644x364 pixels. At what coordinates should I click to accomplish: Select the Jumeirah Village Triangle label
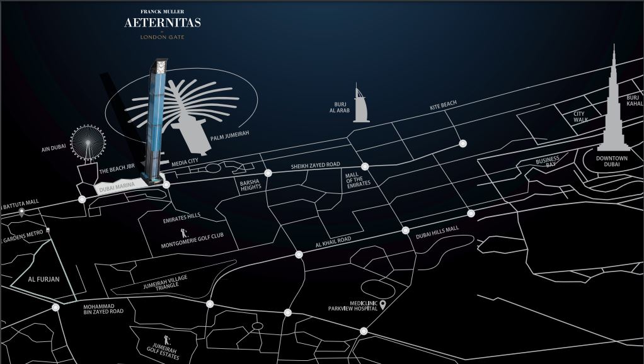point(166,283)
